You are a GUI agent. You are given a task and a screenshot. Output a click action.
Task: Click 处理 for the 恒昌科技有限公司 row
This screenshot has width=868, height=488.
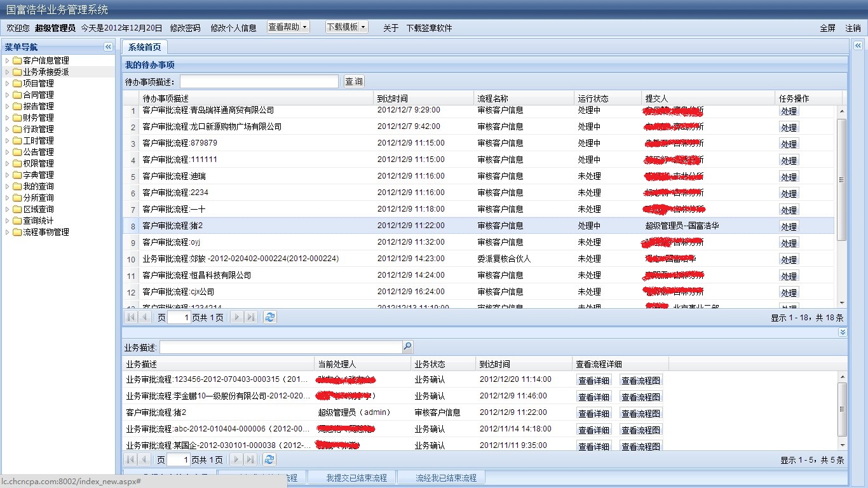[x=789, y=276]
